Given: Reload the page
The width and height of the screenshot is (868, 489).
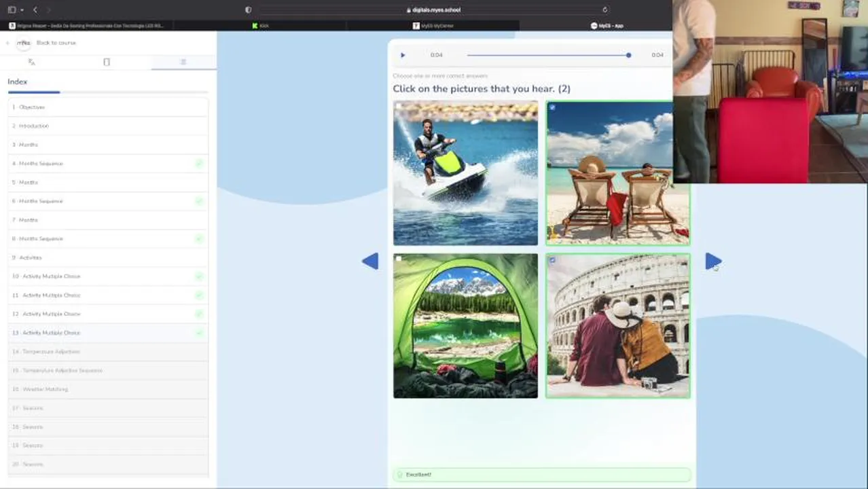Looking at the screenshot, I should pyautogui.click(x=604, y=10).
